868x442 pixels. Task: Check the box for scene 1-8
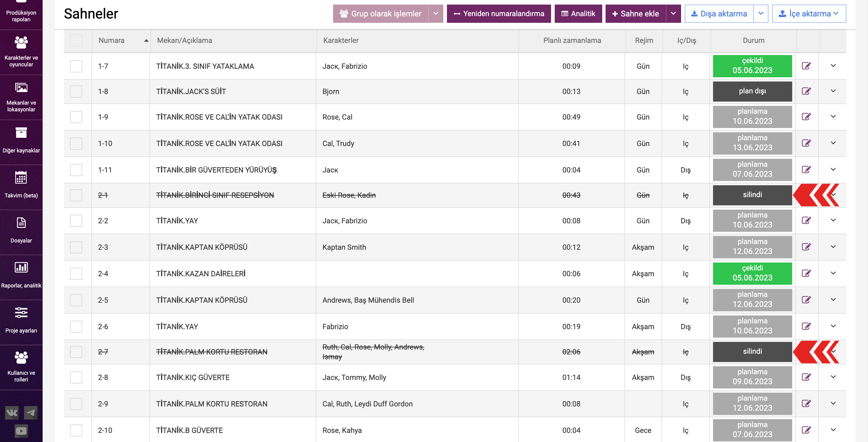pyautogui.click(x=76, y=91)
